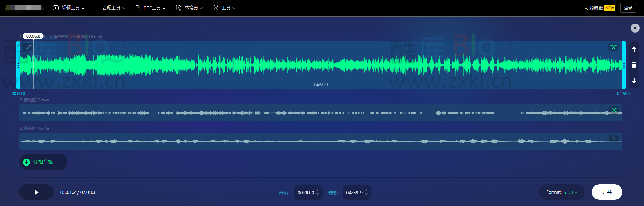Image resolution: width=644 pixels, height=206 pixels.
Task: Click the 04:59.9 duration label inside track 1
Action: coord(321,85)
